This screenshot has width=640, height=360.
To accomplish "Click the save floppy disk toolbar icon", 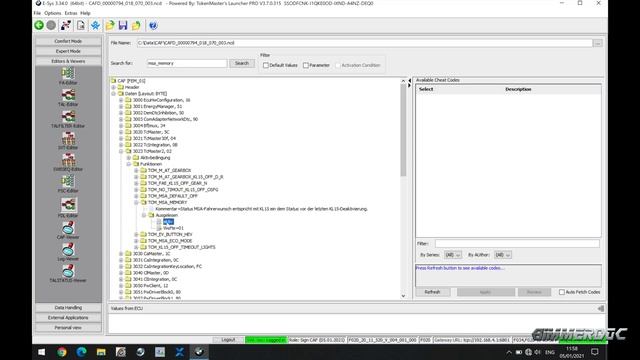I will click(123, 25).
